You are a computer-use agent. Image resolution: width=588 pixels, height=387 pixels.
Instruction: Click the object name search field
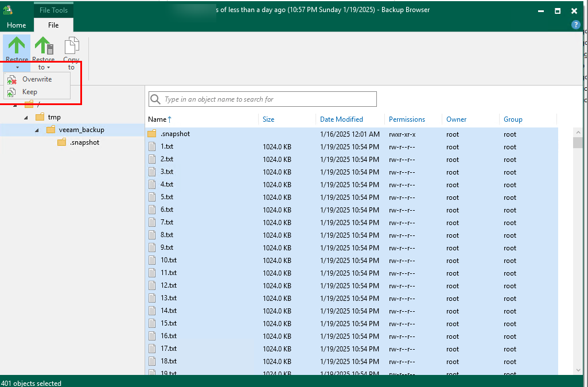click(268, 99)
